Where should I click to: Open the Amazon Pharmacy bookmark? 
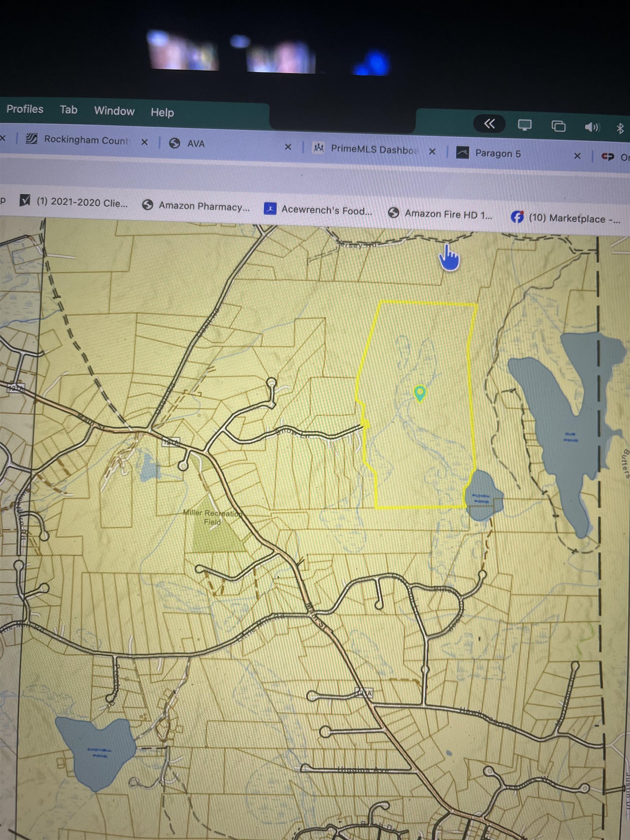click(x=203, y=206)
